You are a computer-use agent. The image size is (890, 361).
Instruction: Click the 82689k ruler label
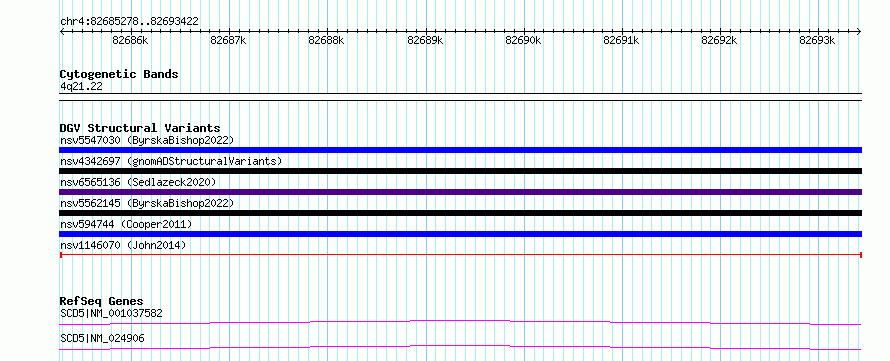click(425, 40)
